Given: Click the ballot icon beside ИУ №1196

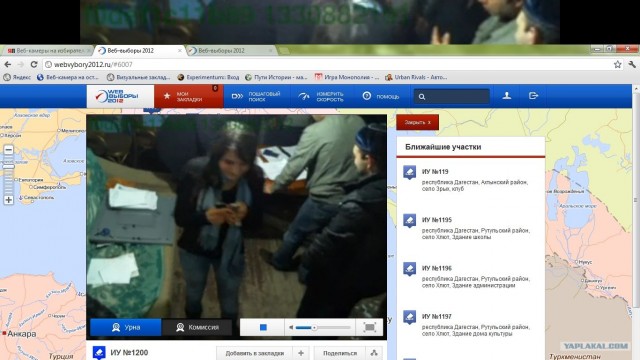Looking at the screenshot, I should coord(409,269).
